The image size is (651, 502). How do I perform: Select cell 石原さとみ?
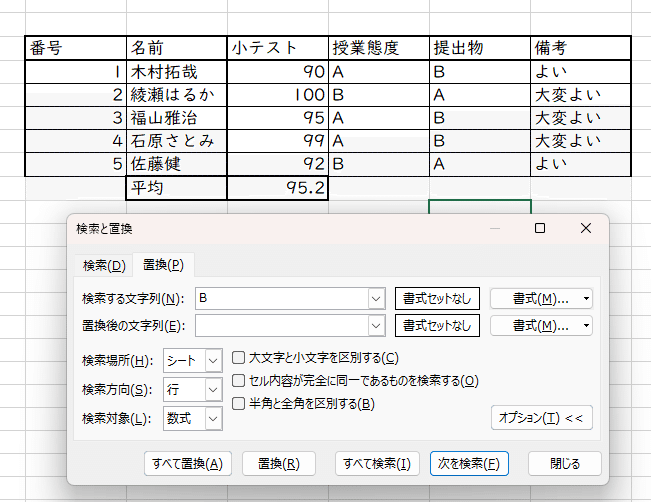pyautogui.click(x=177, y=141)
